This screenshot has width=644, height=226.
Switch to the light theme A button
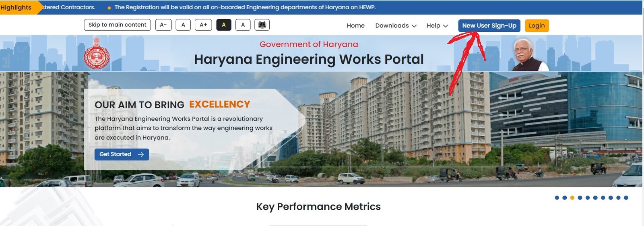pyautogui.click(x=243, y=25)
